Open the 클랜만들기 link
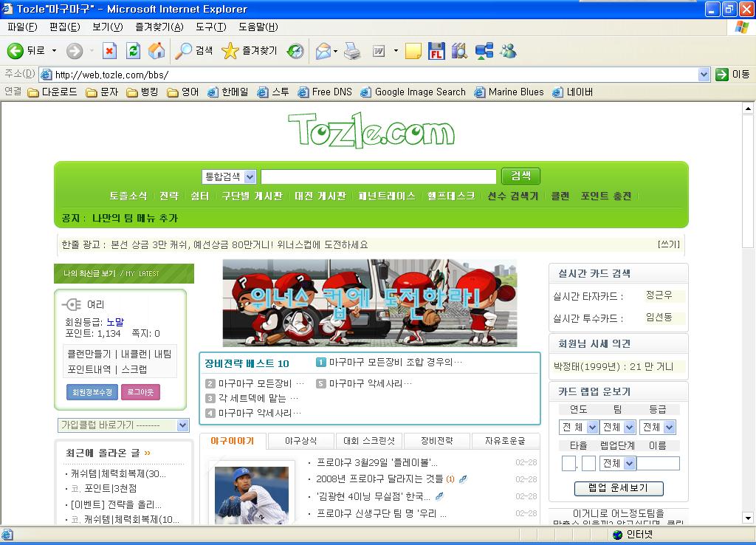 pos(89,354)
